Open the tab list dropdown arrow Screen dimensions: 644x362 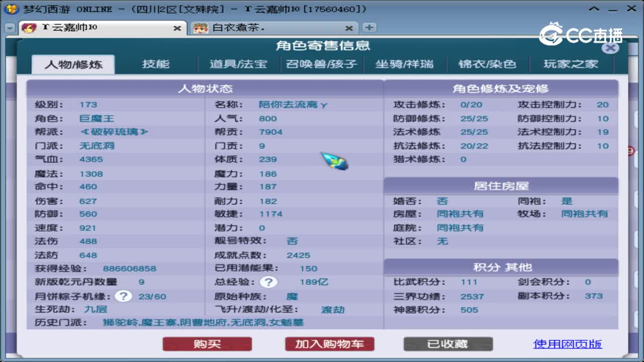pyautogui.click(x=10, y=29)
